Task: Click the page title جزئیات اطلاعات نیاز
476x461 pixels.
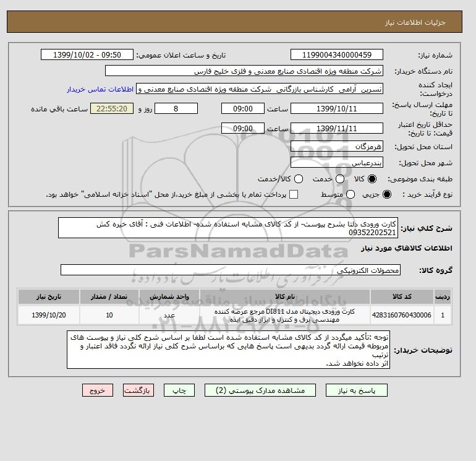Action: coord(415,23)
